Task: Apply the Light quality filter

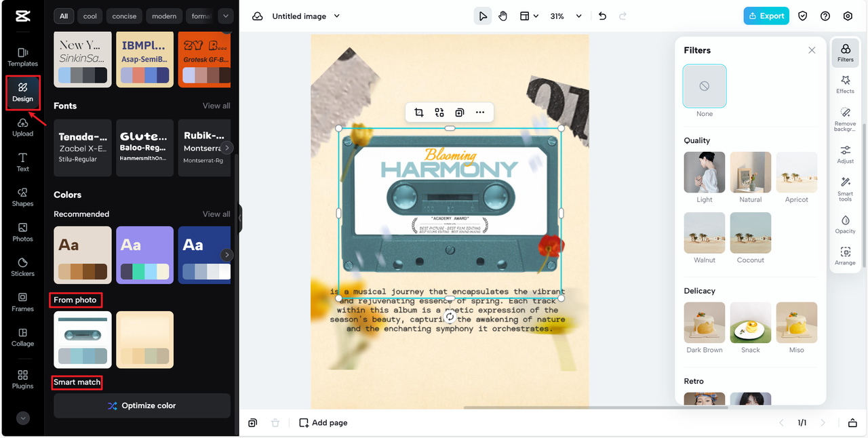Action: coord(705,172)
